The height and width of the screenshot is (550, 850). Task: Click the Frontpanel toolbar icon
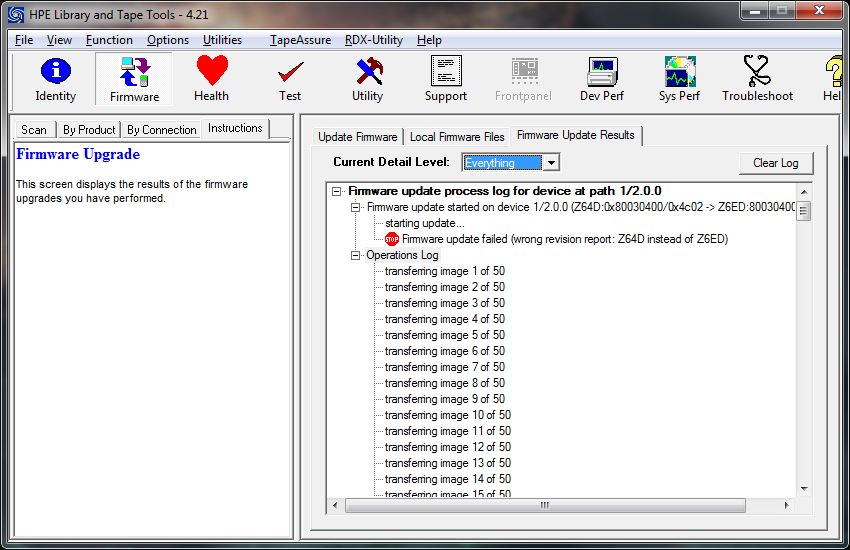point(523,79)
